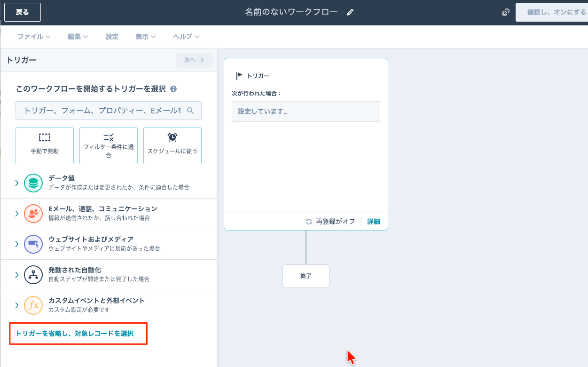Image resolution: width=588 pixels, height=367 pixels.
Task: Click the info icon beside trigger heading
Action: click(173, 89)
